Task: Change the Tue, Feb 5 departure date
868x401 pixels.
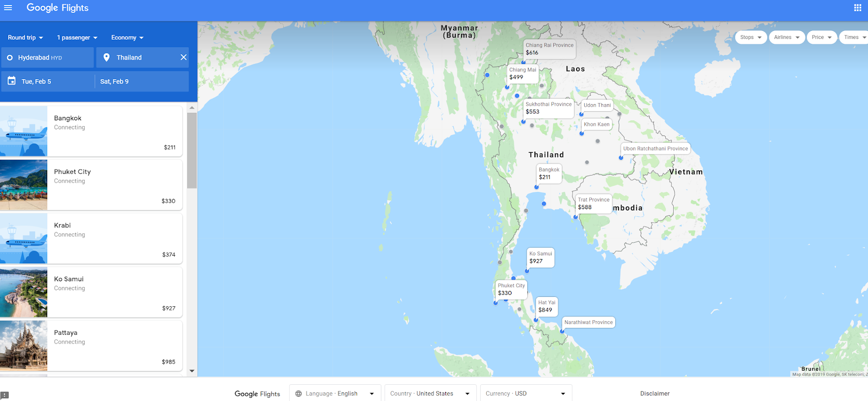Action: pos(48,81)
